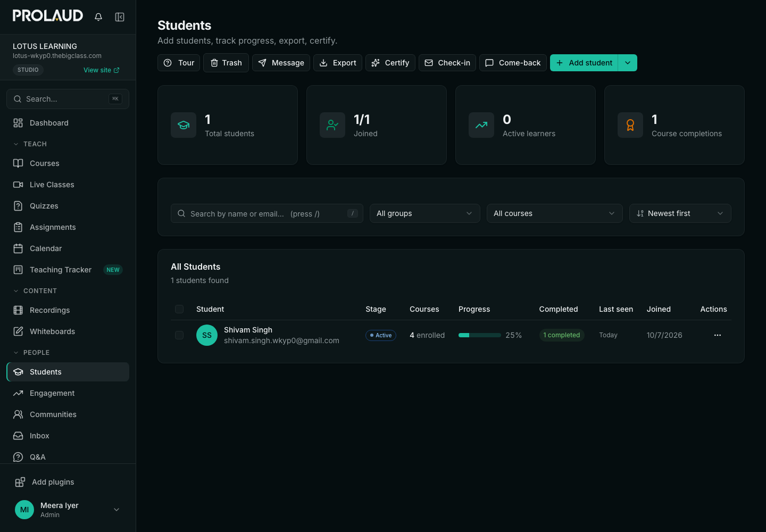Collapse the PEOPLE sidebar section
The height and width of the screenshot is (532, 766).
coord(31,353)
